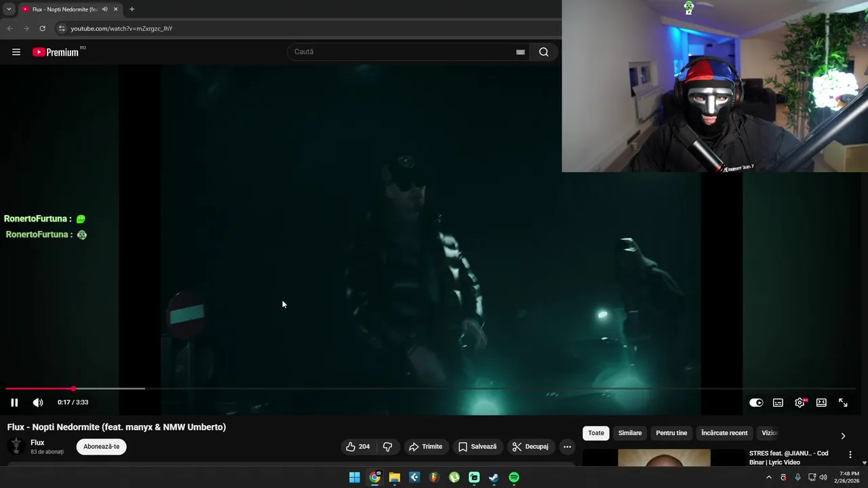Open a new browser tab
Viewport: 868px width, 488px height.
[132, 9]
